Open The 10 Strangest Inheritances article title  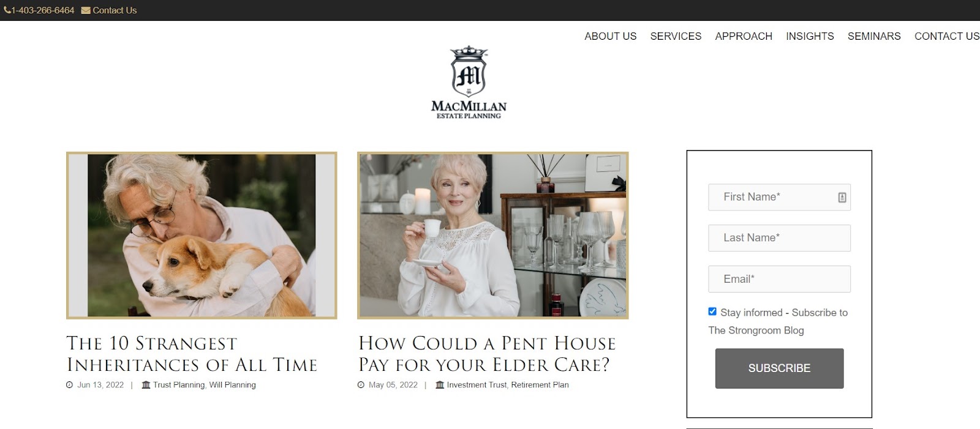tap(192, 354)
